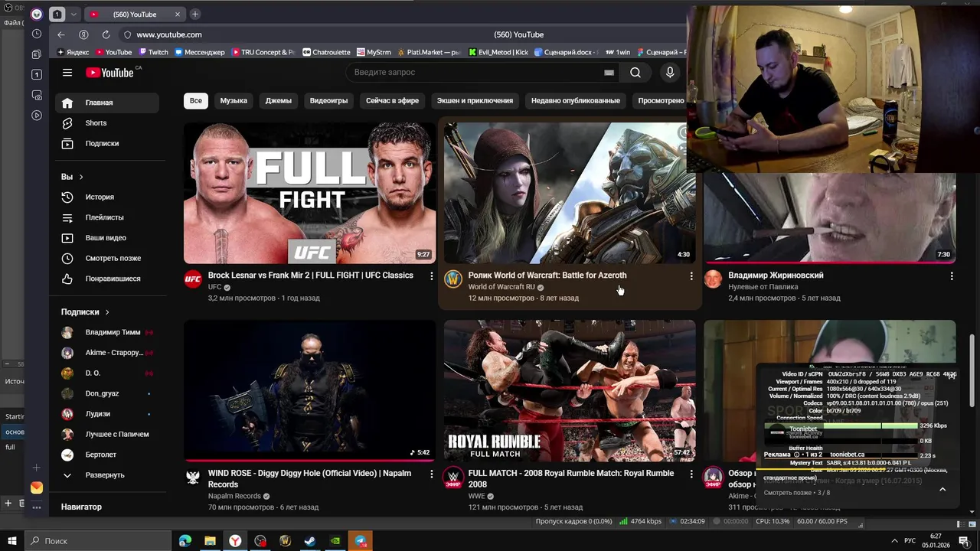
Task: Open options for Владимир Жириновский video
Action: pos(952,275)
